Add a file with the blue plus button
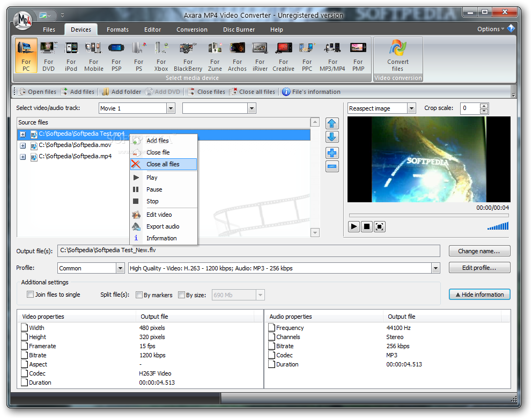The width and height of the screenshot is (532, 419). tap(332, 153)
